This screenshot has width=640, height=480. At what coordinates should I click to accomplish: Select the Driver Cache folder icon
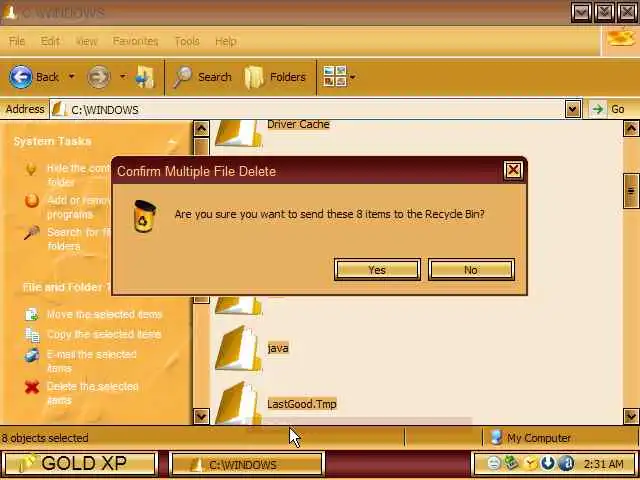238,133
